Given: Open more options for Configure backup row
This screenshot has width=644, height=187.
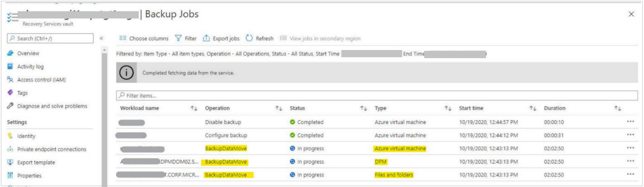Looking at the screenshot, I should click(630, 135).
